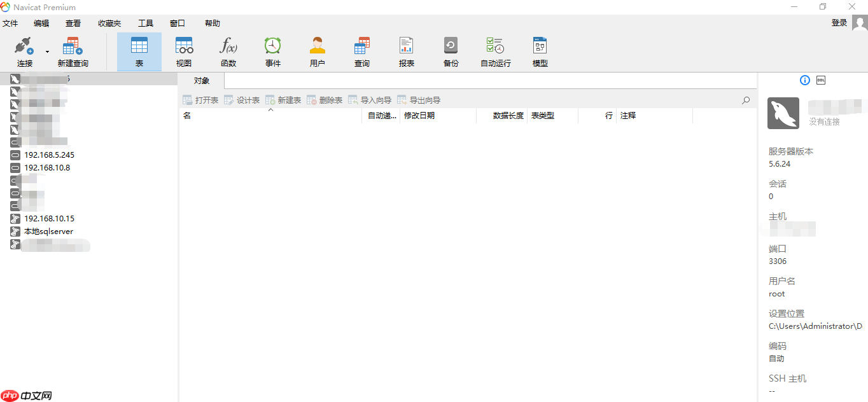Click the 登录 link
868x402 pixels.
point(839,22)
